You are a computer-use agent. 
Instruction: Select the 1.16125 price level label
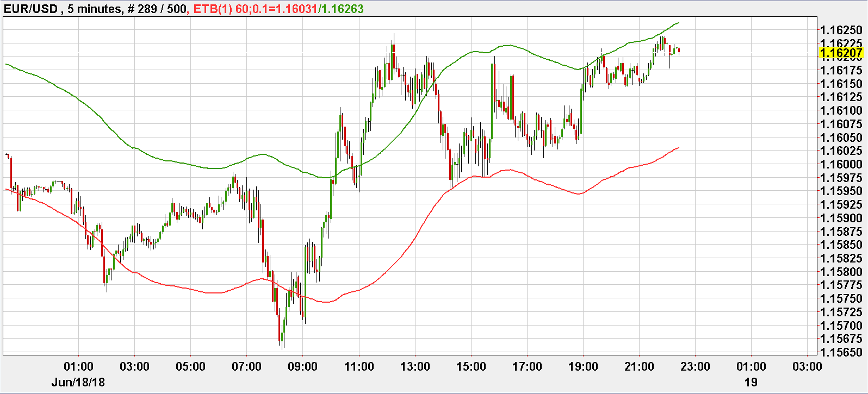click(x=841, y=97)
